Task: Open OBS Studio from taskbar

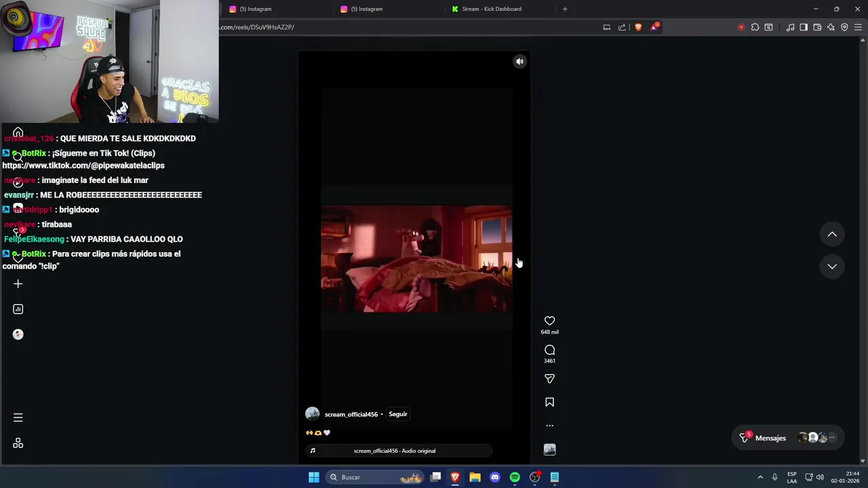Action: point(535,477)
